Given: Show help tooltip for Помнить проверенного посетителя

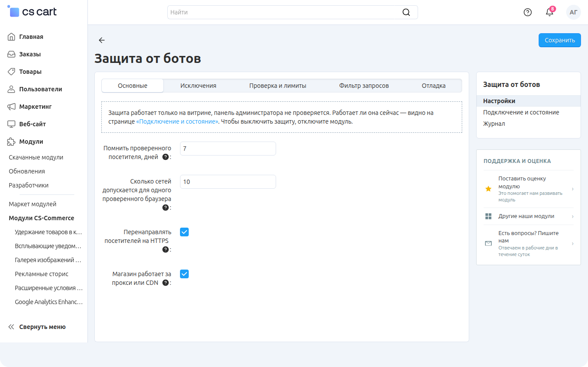Looking at the screenshot, I should pyautogui.click(x=166, y=157).
